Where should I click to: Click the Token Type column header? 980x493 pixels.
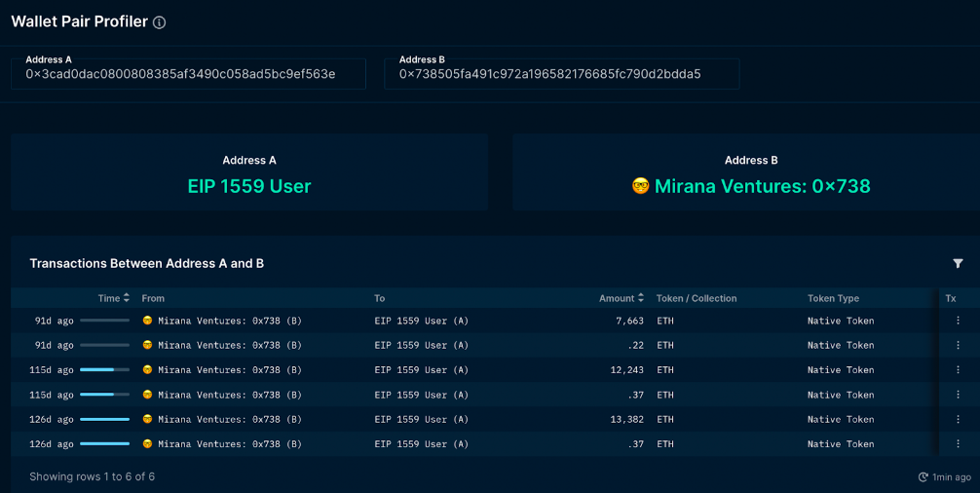point(833,299)
